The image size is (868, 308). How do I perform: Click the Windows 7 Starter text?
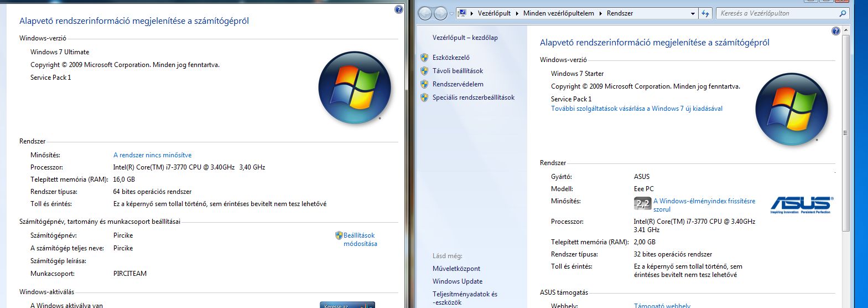[577, 74]
